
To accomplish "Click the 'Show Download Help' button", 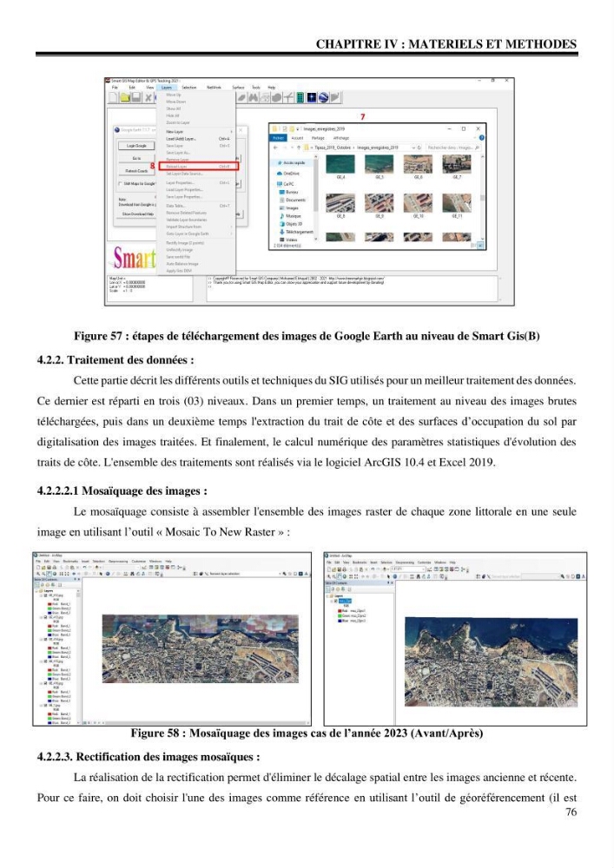I will point(136,214).
